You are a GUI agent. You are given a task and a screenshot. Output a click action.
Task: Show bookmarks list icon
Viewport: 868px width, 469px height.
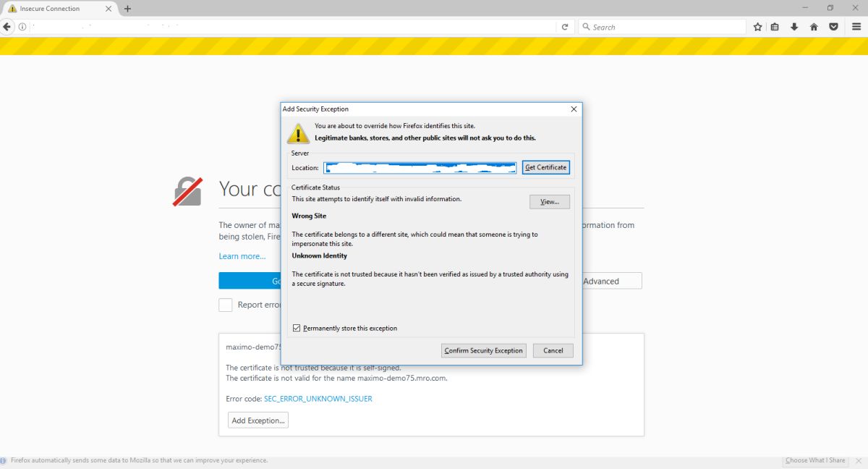[x=775, y=27]
